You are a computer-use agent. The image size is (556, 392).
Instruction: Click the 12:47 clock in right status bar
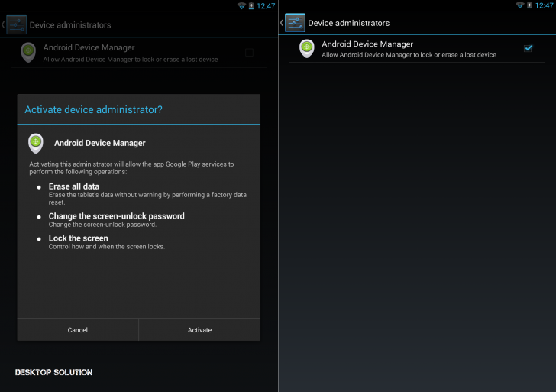coord(544,5)
